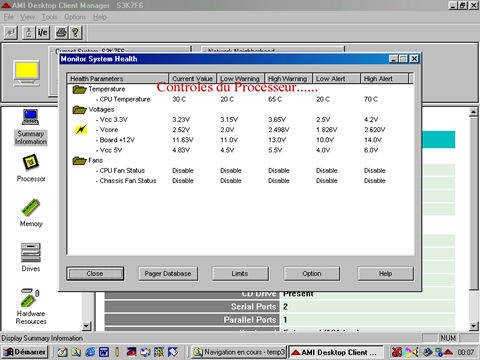Click the 70 C high alert value

371,99
